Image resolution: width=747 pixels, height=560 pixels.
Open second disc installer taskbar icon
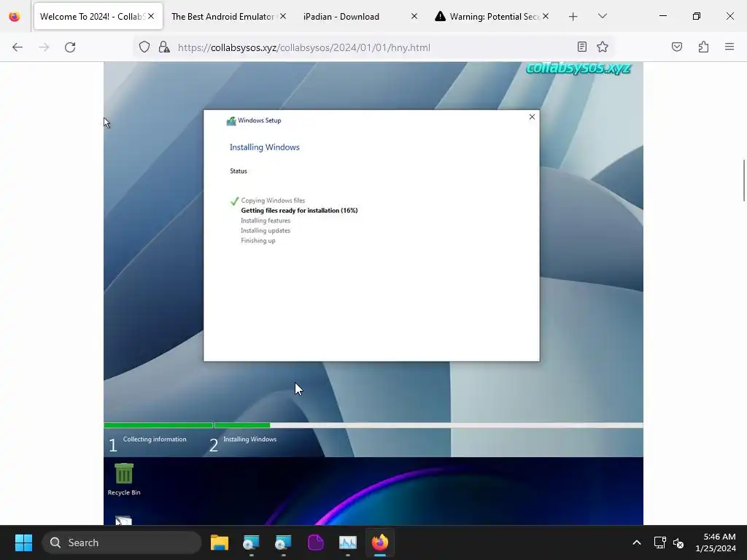coord(283,542)
